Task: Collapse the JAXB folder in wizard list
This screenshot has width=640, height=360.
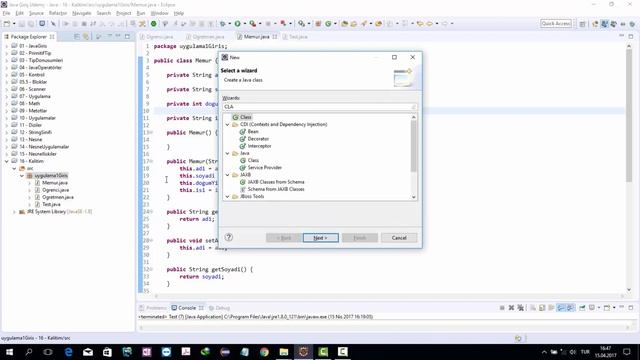Action: coord(227,175)
